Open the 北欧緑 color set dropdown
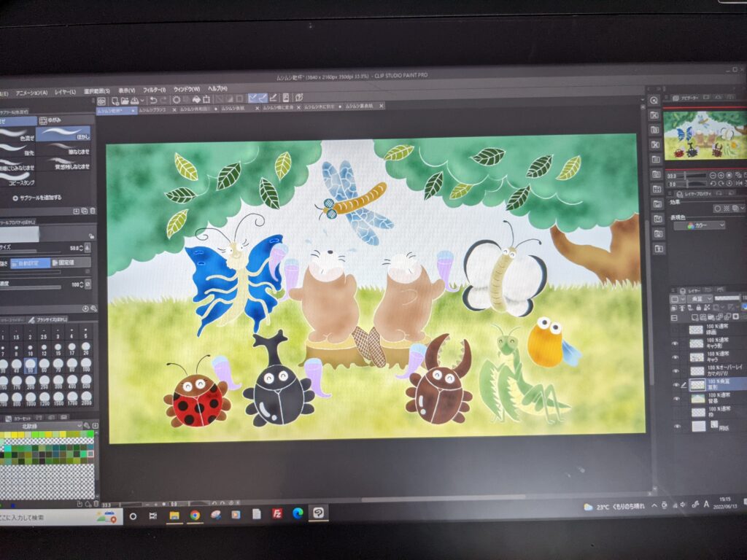 (41, 426)
